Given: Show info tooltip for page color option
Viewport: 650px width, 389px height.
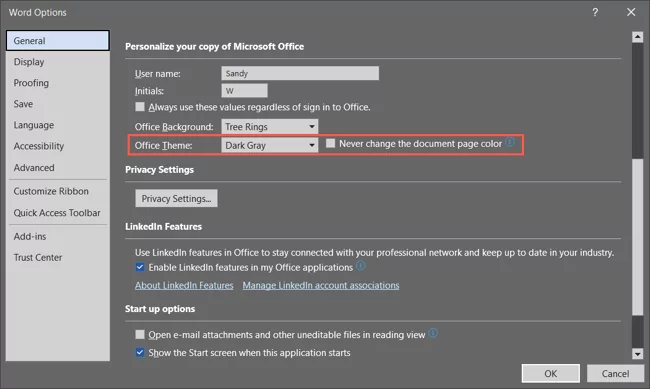Looking at the screenshot, I should 510,142.
